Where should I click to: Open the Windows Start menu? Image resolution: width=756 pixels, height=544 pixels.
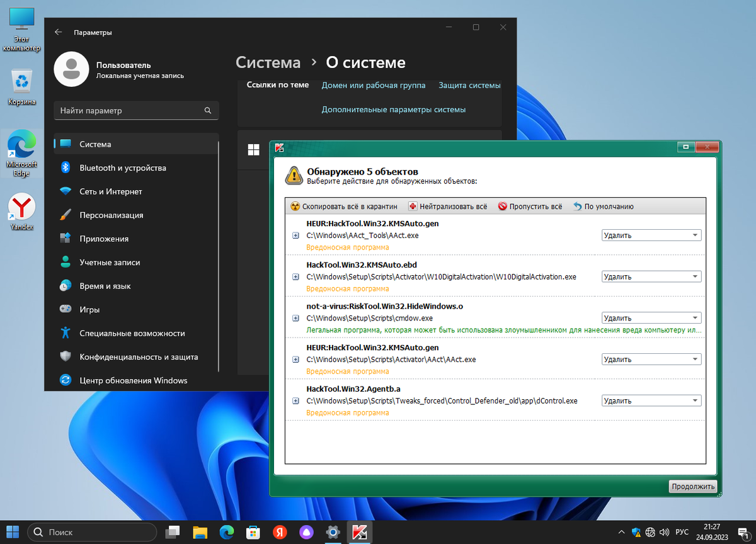coord(13,532)
